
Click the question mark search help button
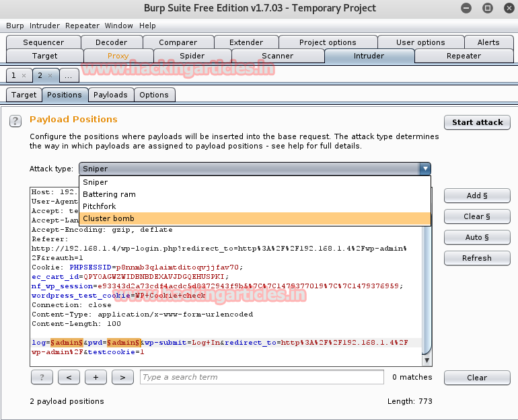click(x=42, y=377)
